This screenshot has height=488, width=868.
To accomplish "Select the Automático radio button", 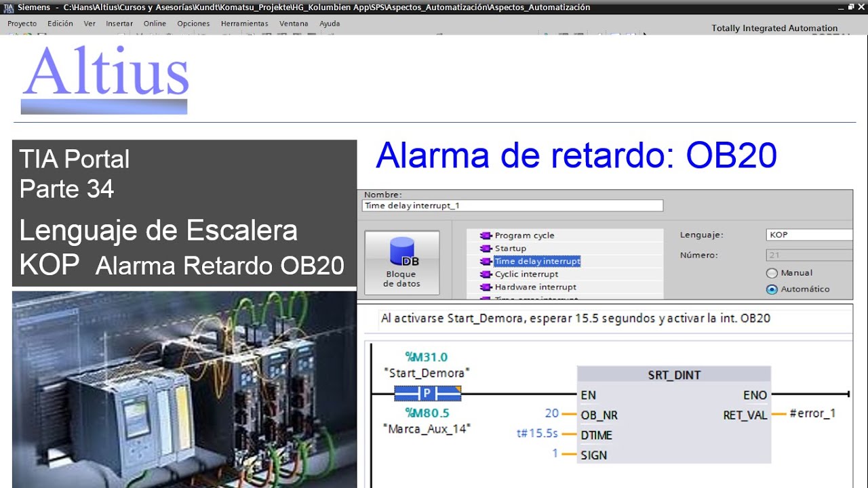I will coord(772,289).
